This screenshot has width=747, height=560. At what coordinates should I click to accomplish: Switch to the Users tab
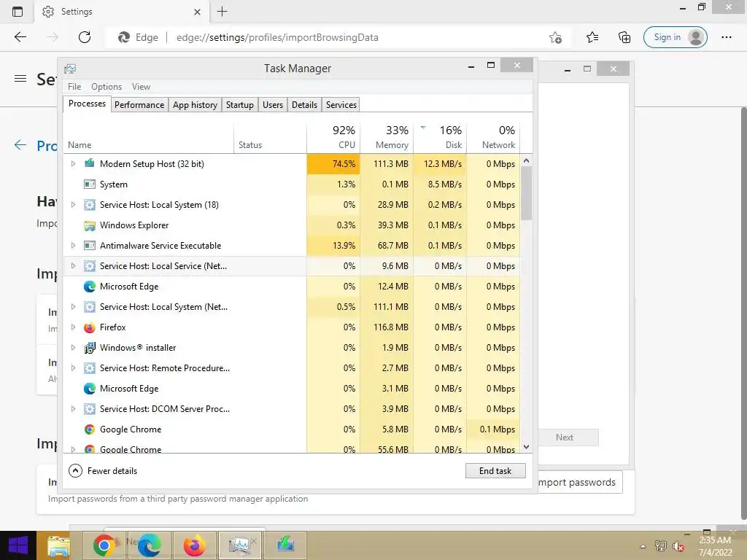273,105
